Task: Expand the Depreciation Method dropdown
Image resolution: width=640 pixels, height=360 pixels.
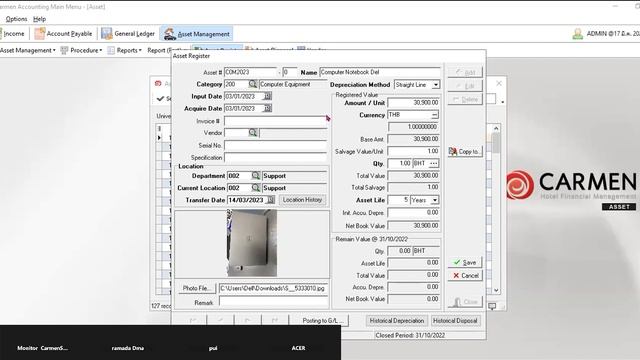Action: click(436, 84)
